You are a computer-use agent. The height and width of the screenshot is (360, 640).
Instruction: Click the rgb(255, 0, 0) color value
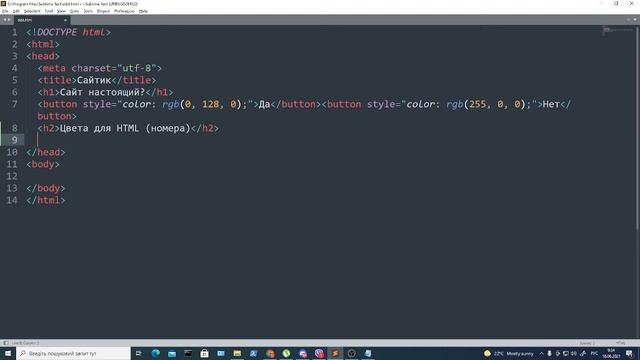tap(486, 104)
